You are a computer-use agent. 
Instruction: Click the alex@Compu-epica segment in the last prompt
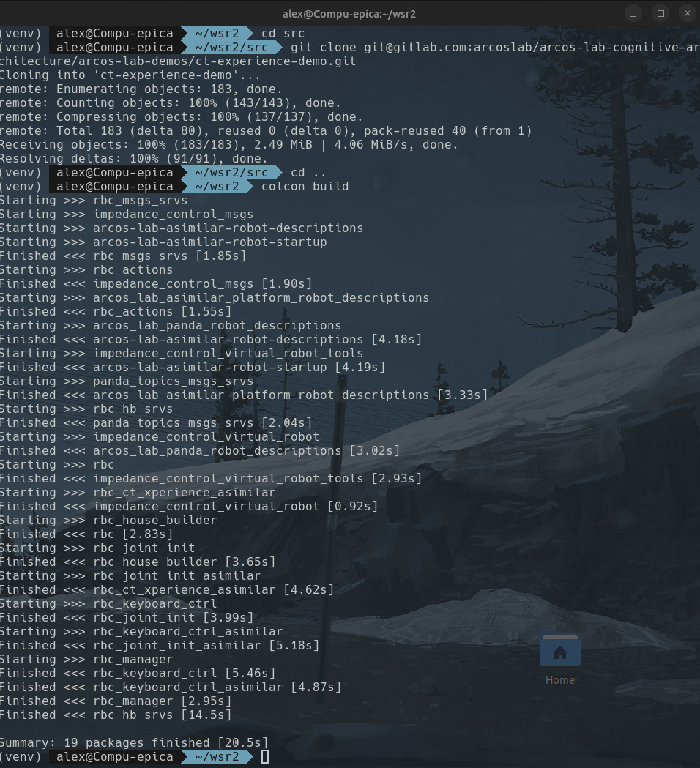[115, 756]
